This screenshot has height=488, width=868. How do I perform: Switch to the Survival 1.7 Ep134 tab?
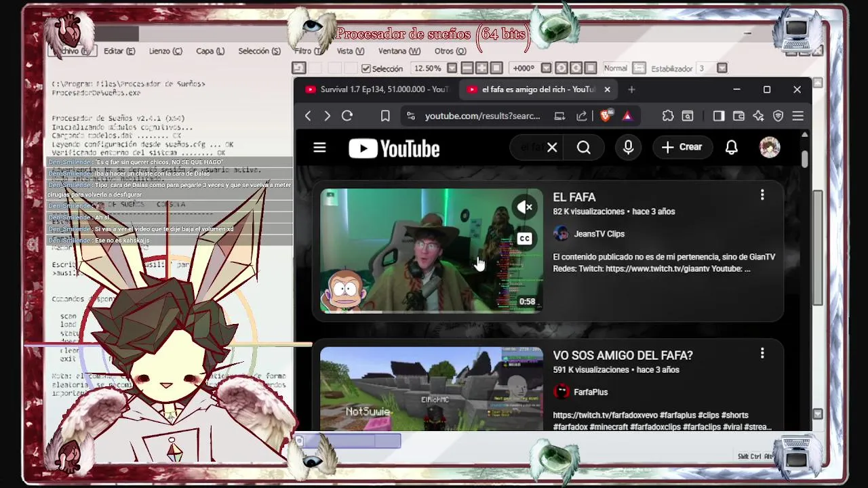(376, 89)
